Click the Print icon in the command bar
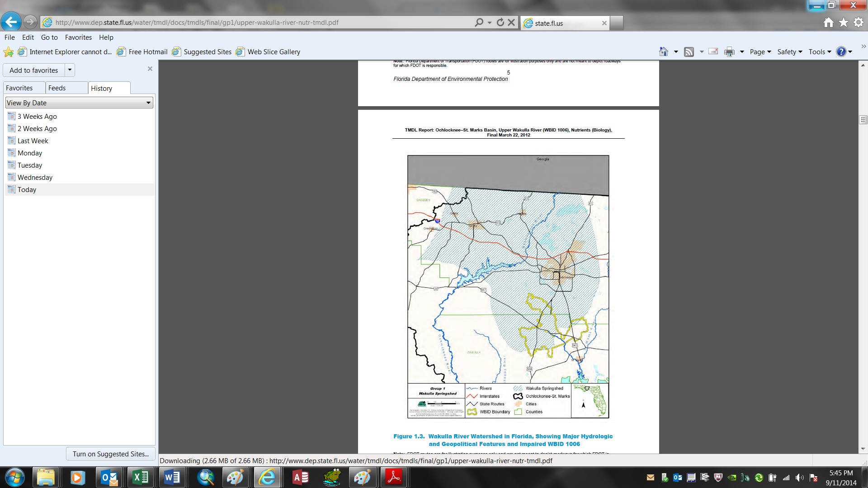The image size is (868, 488). click(729, 52)
